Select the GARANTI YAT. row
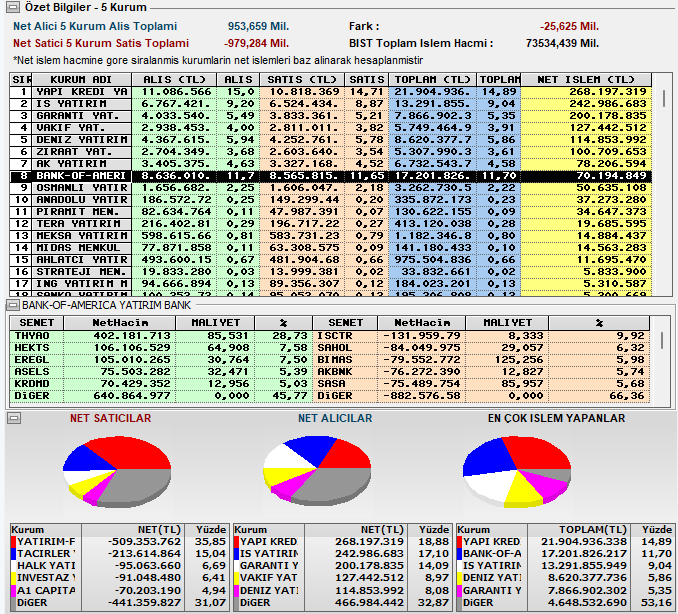Screen dimensions: 678x614 (x=331, y=116)
